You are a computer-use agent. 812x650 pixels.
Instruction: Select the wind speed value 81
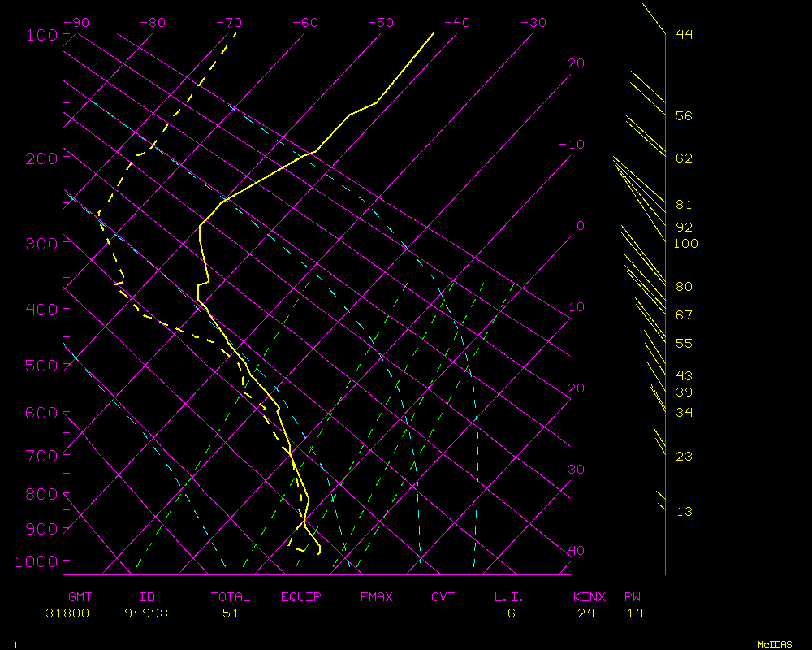[684, 205]
